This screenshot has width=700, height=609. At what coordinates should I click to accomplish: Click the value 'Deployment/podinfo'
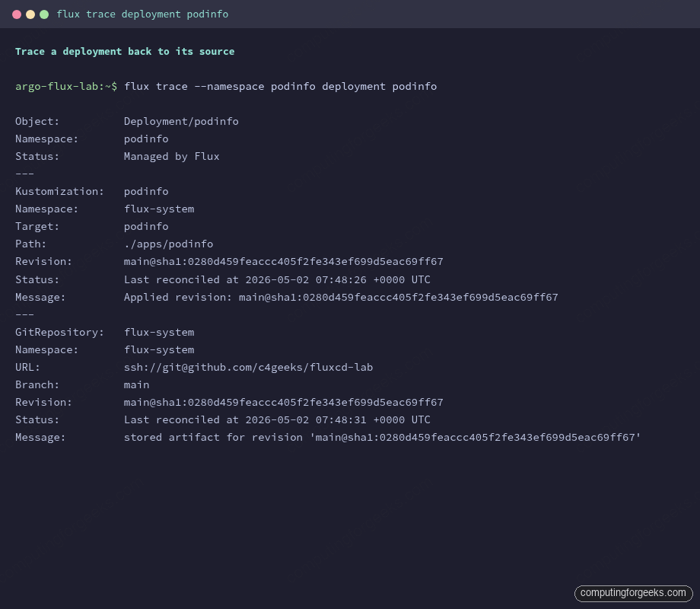181,122
